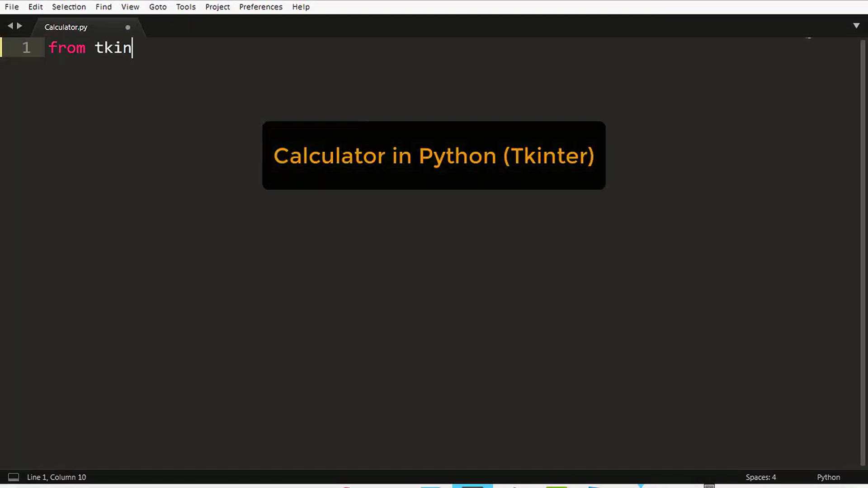Click the vertical scrollbar
This screenshot has height=488, width=868.
point(863,253)
